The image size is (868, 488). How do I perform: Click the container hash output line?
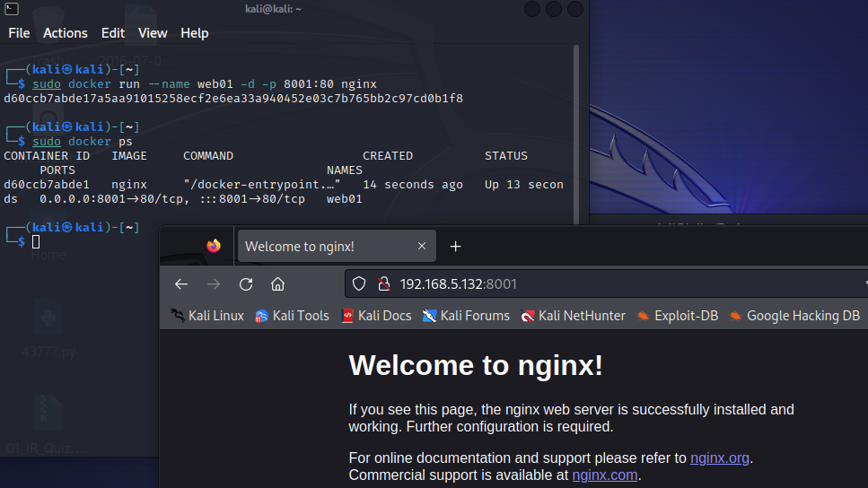coord(233,99)
